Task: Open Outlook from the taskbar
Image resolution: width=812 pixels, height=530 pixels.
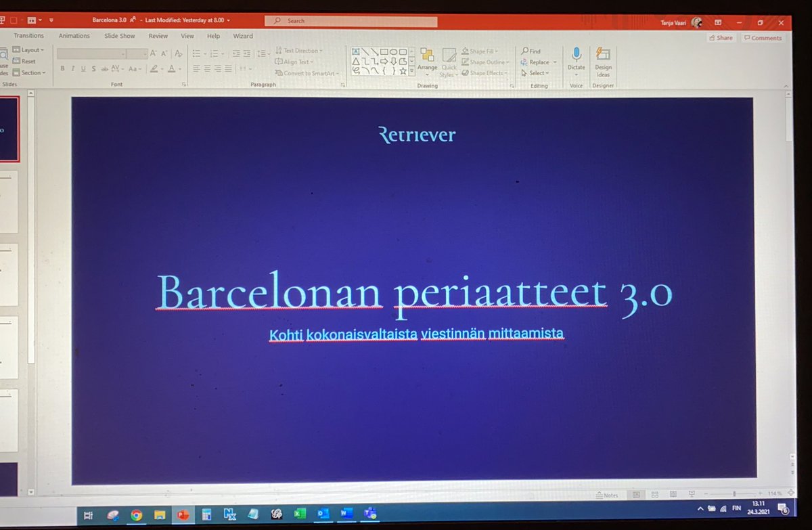Action: click(x=323, y=514)
